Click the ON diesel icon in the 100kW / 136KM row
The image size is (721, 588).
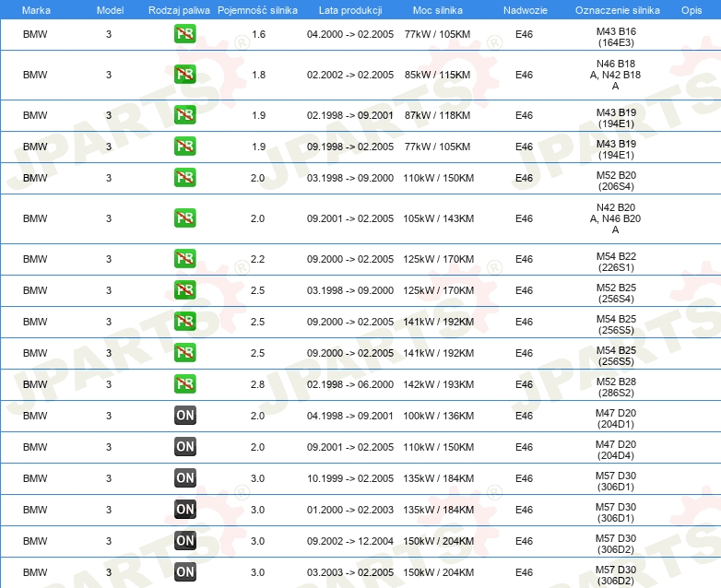[184, 415]
